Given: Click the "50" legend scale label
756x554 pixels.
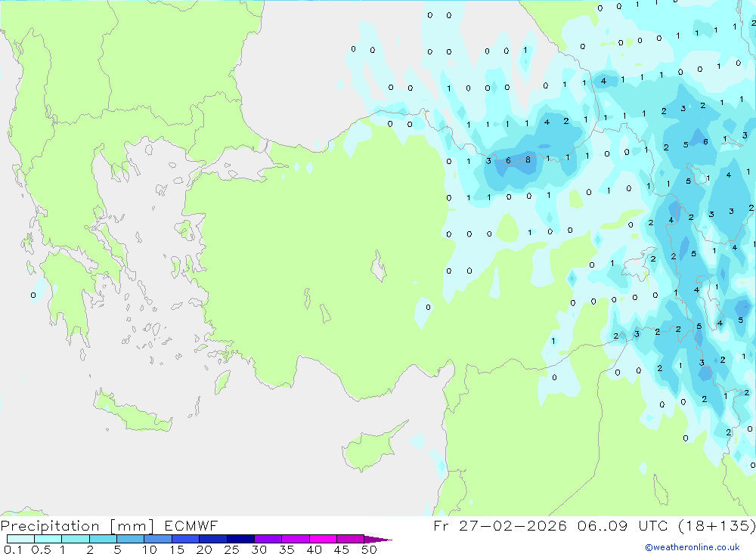Looking at the screenshot, I should pos(369,549).
